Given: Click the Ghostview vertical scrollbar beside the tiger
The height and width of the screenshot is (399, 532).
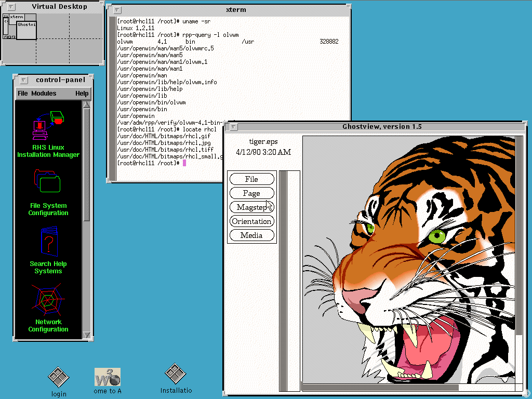Looking at the screenshot, I should [519, 260].
